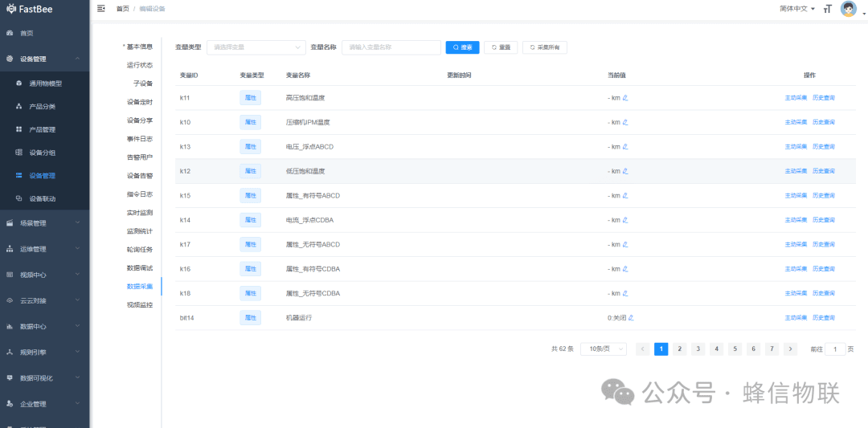Edit current value of k11 pencil icon

tap(625, 98)
